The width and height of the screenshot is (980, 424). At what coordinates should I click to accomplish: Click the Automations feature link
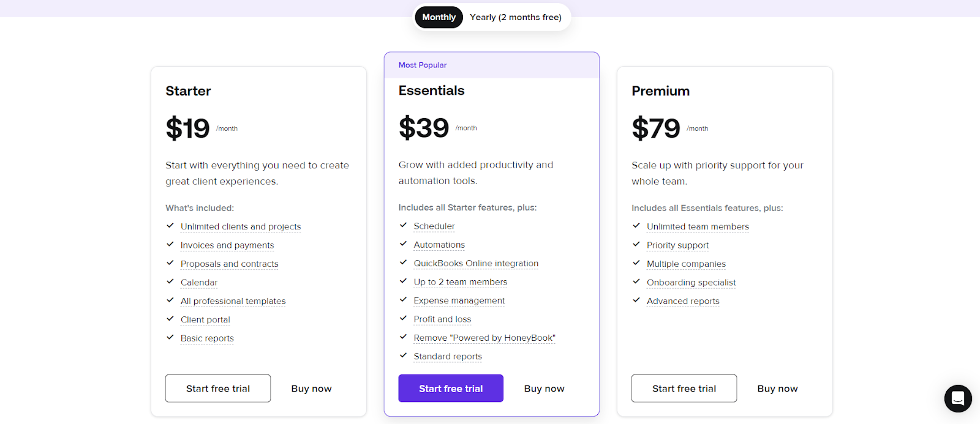point(439,244)
